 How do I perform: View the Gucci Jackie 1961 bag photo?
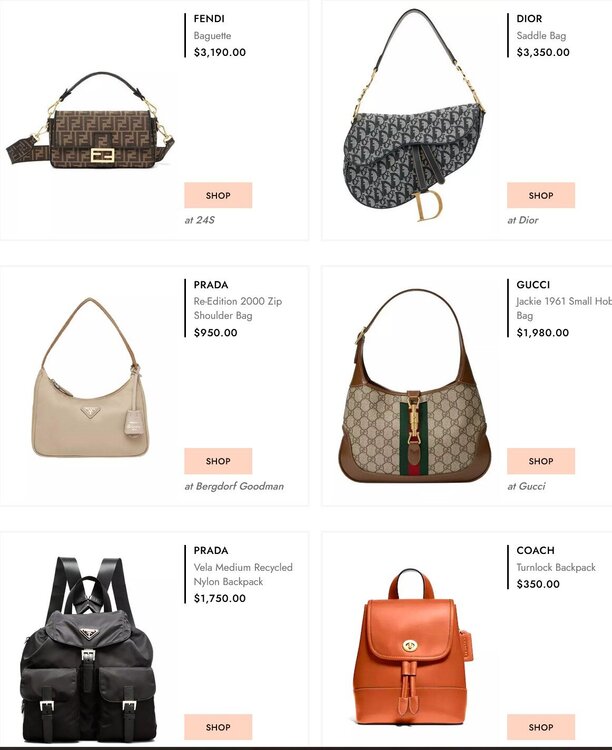[x=415, y=386]
